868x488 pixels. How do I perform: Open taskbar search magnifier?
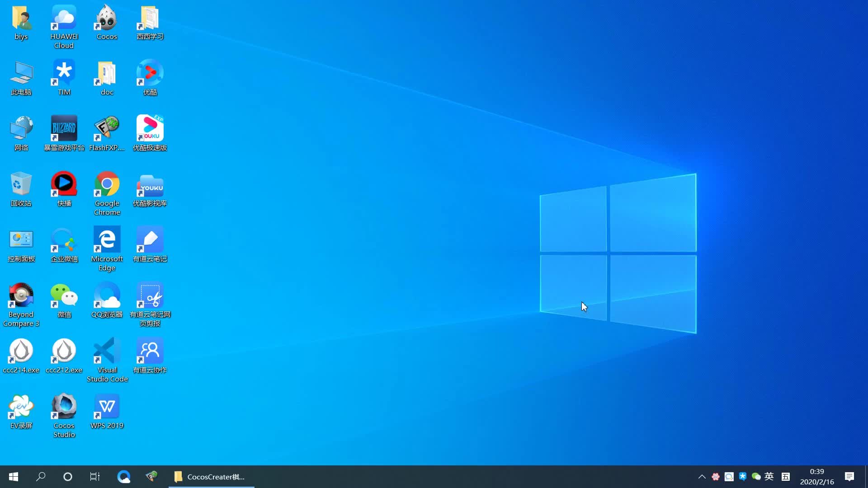[41, 477]
